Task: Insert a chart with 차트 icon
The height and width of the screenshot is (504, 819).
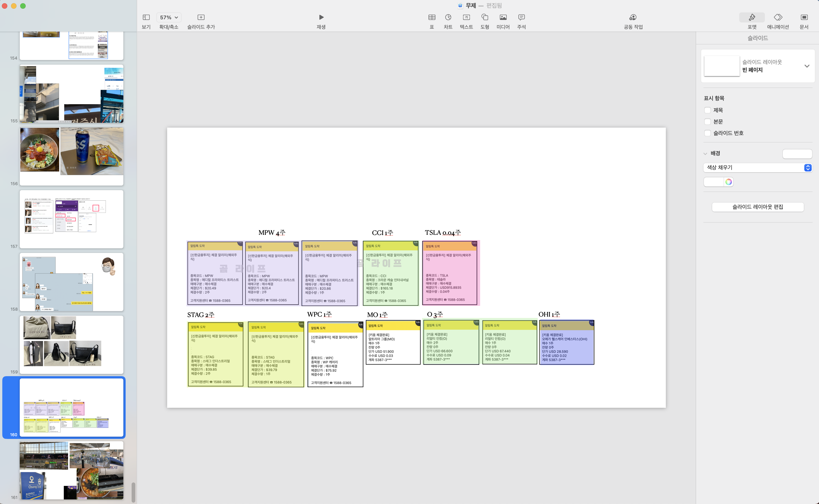Action: [448, 17]
